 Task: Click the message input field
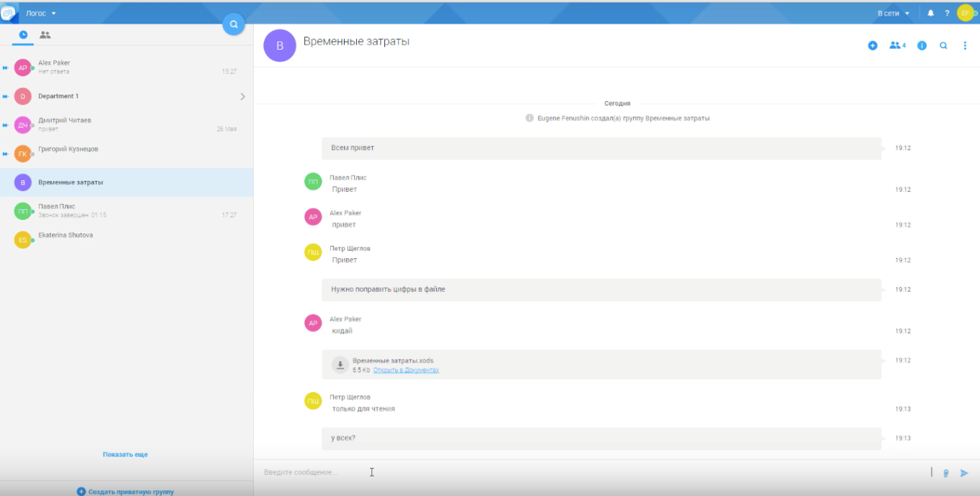point(591,472)
